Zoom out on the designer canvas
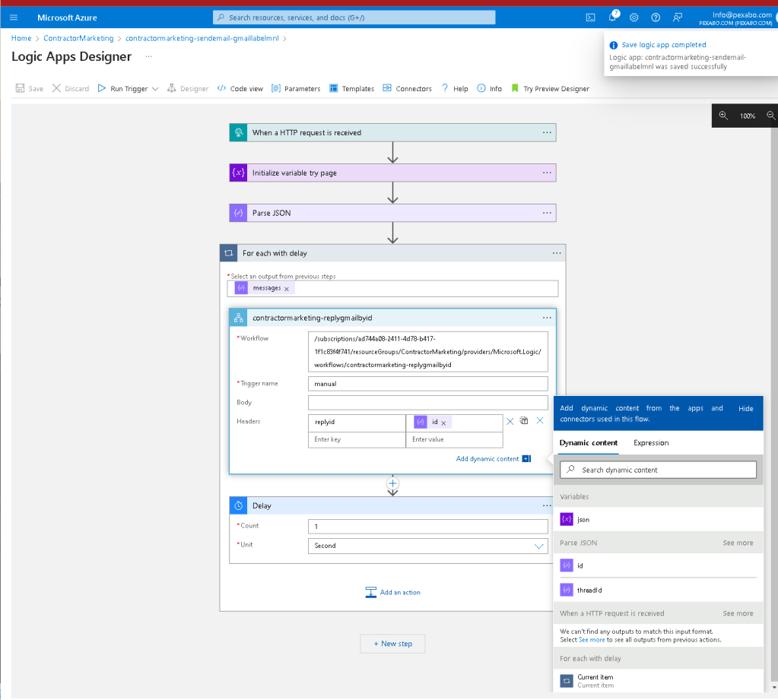This screenshot has width=778, height=700. 770,116
